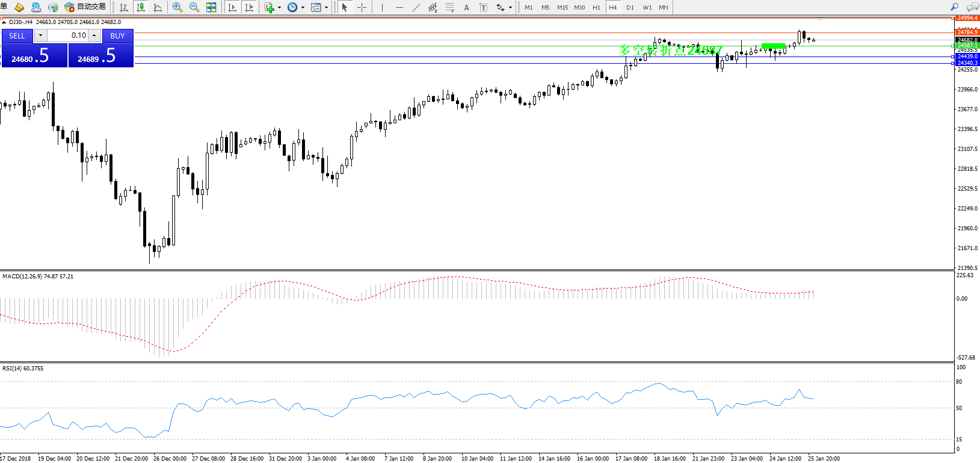Switch to the M15 timeframe
This screenshot has width=980, height=463.
pos(562,7)
